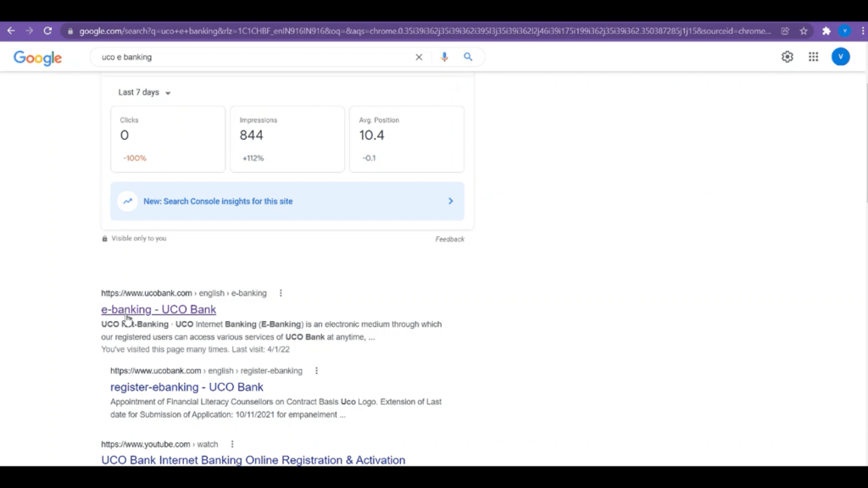This screenshot has width=868, height=488.
Task: Click the browser forward arrow
Action: point(30,31)
